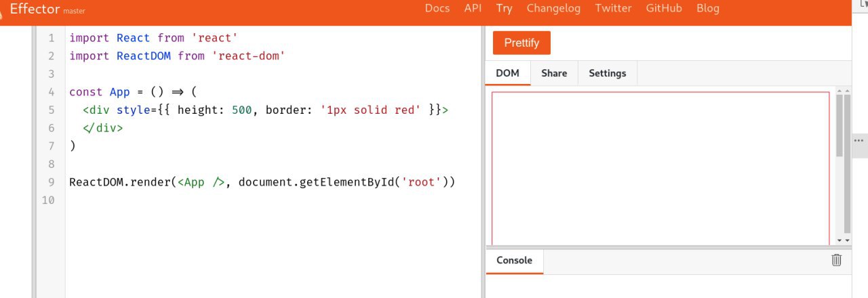Click 'react-dom' string in code
Screen dimensions: 868x298
click(x=248, y=56)
